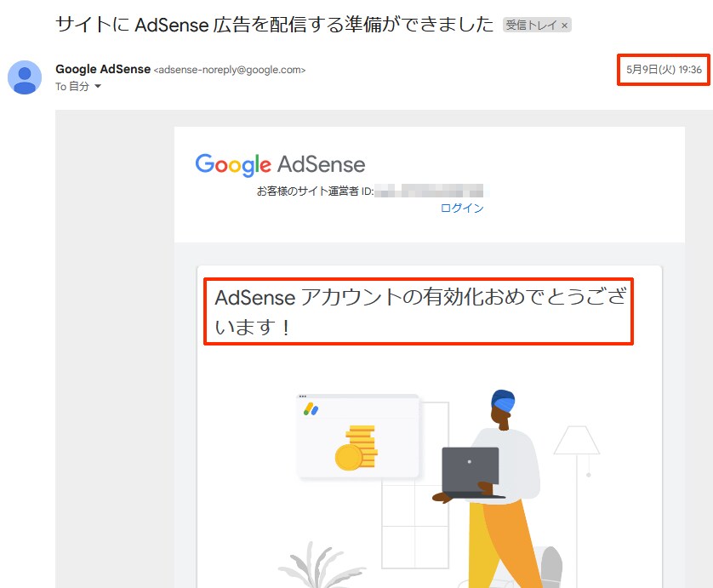Click the To 自分 recipient text
The width and height of the screenshot is (713, 588).
click(x=72, y=87)
